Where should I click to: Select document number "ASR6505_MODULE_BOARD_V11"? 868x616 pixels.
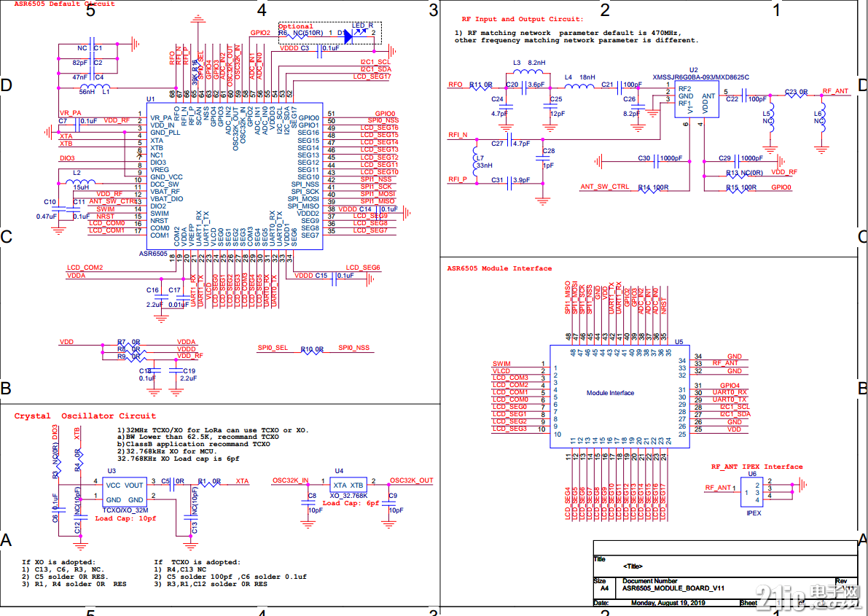(673, 588)
